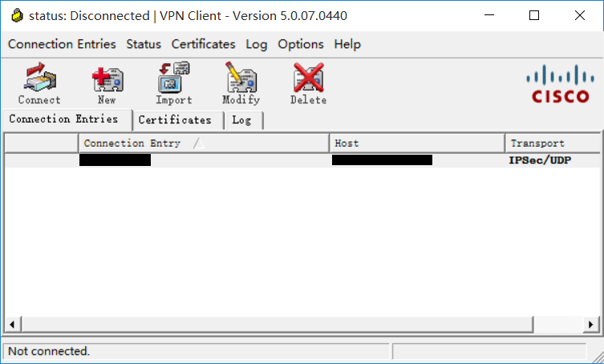Switch to the Certificates tab

(x=178, y=120)
